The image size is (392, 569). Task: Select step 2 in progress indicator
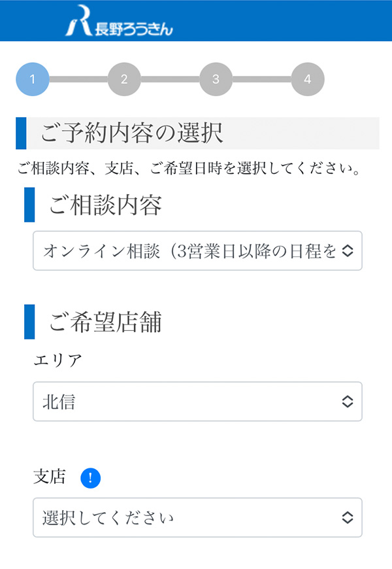click(124, 80)
